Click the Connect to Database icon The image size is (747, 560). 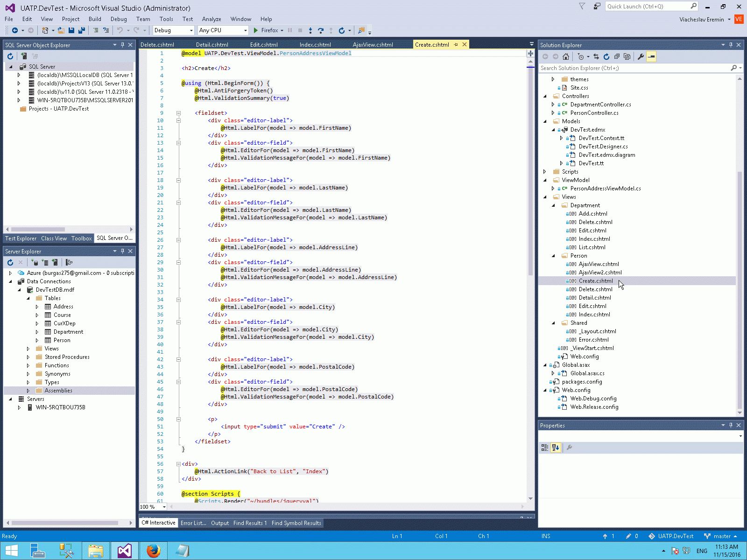click(x=35, y=262)
